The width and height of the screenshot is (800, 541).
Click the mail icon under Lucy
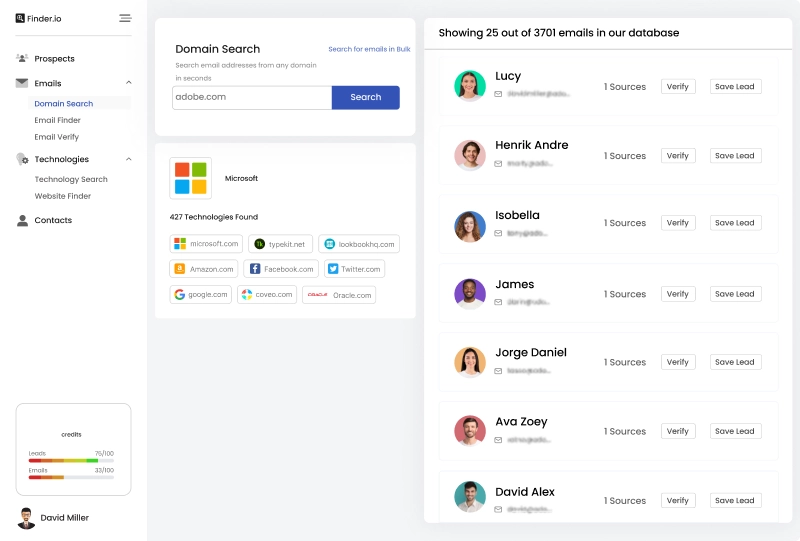pos(498,94)
